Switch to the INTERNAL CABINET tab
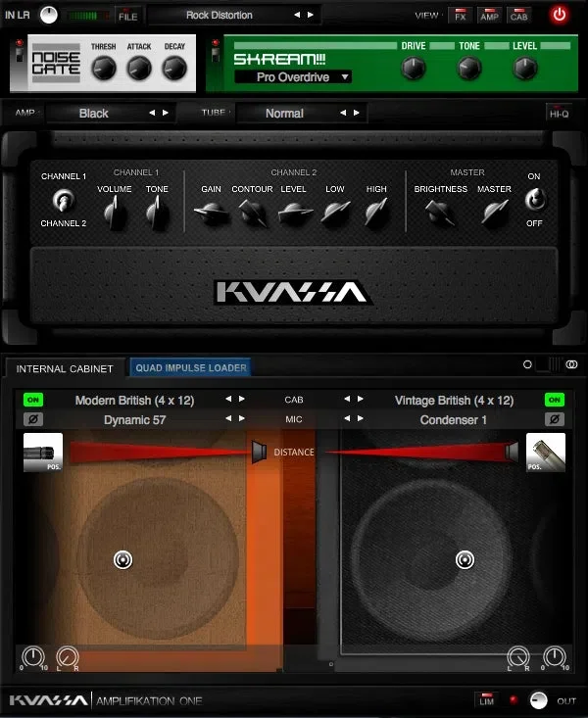588x718 pixels. coord(65,368)
